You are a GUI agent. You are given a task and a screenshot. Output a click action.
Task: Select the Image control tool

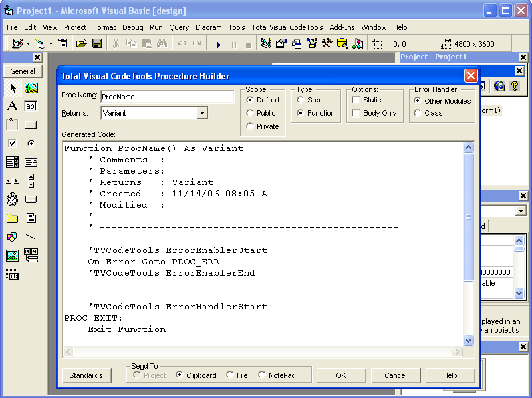tap(13, 256)
